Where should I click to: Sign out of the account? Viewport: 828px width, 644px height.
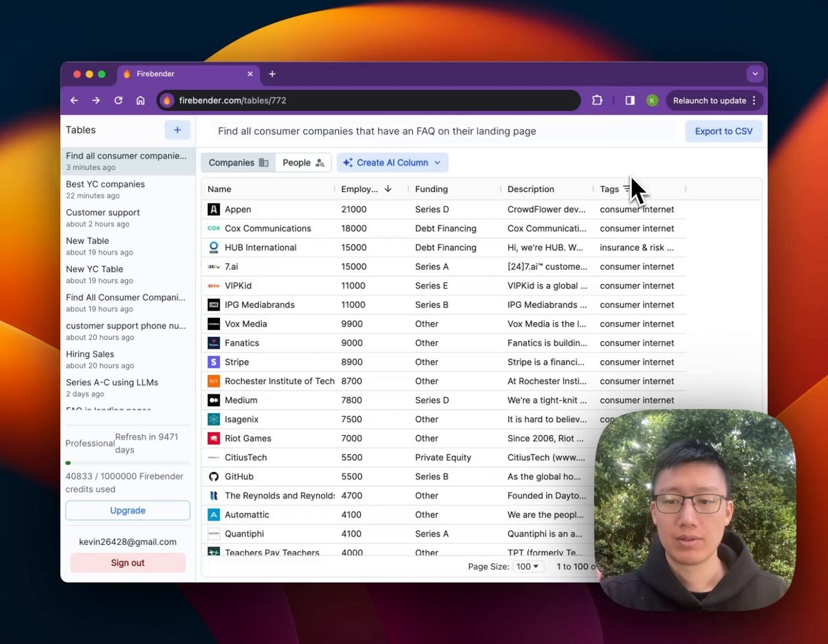pyautogui.click(x=127, y=563)
